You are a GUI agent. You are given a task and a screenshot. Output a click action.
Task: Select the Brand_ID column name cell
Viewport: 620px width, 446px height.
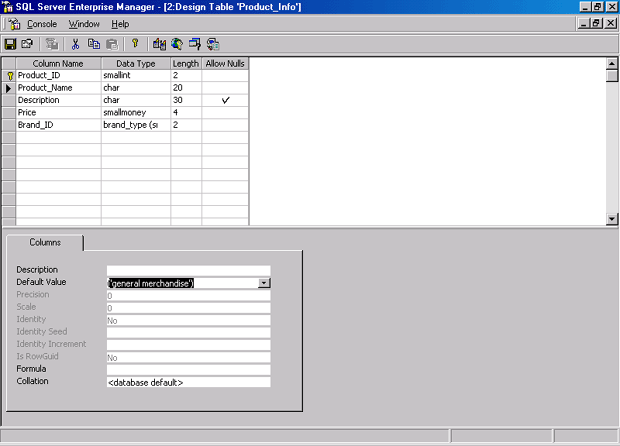coord(59,125)
